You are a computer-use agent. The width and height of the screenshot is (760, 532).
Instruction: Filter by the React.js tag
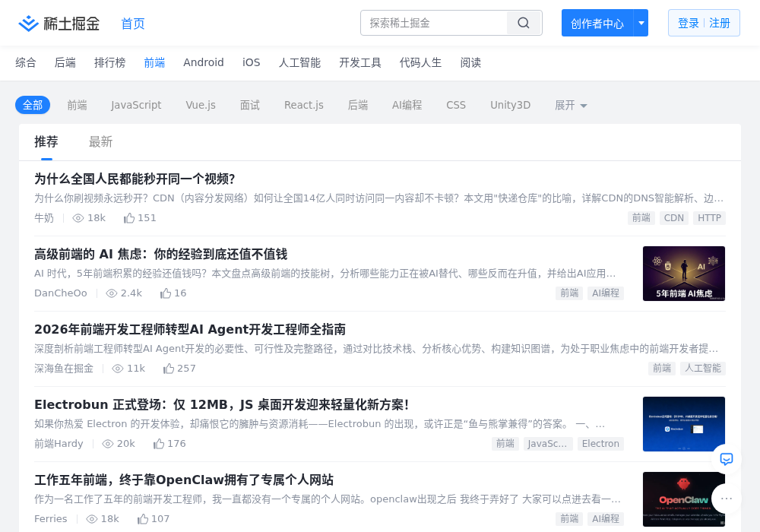click(x=304, y=105)
